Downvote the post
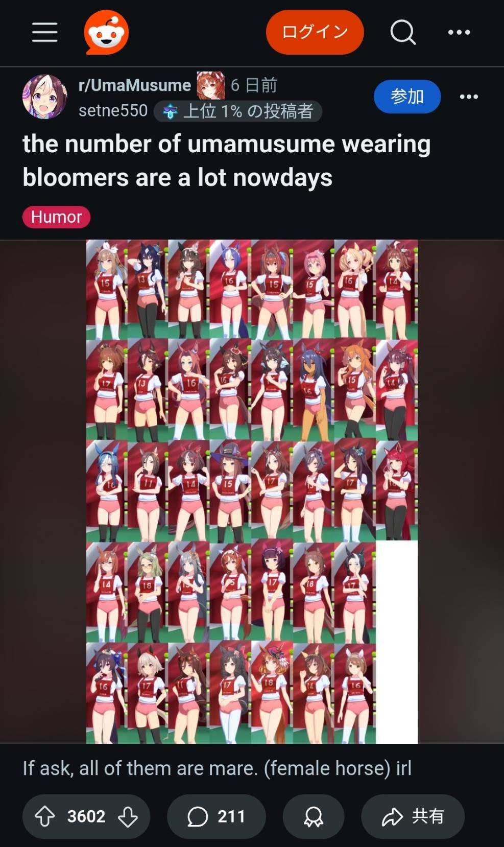 (128, 816)
